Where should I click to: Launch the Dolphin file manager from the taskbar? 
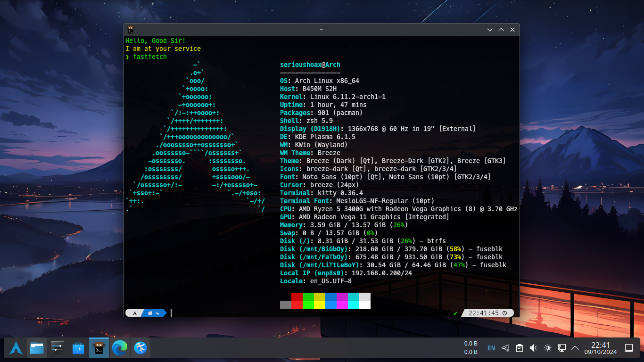point(37,348)
